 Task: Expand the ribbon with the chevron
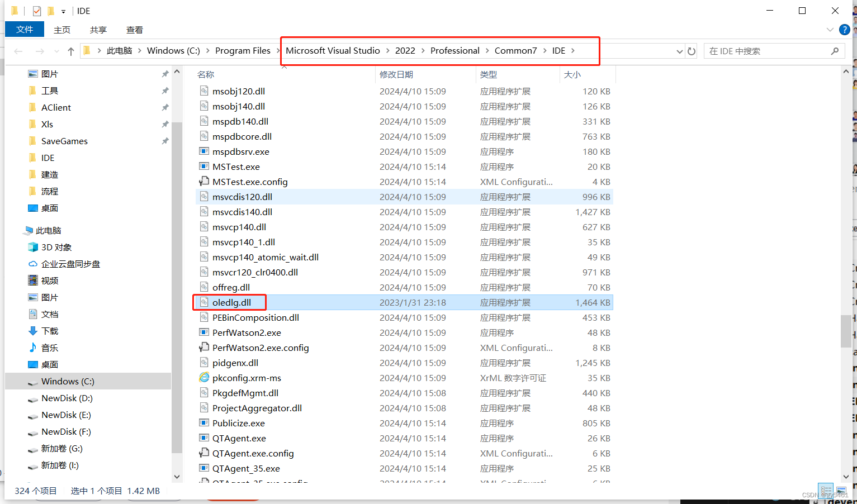click(x=830, y=30)
